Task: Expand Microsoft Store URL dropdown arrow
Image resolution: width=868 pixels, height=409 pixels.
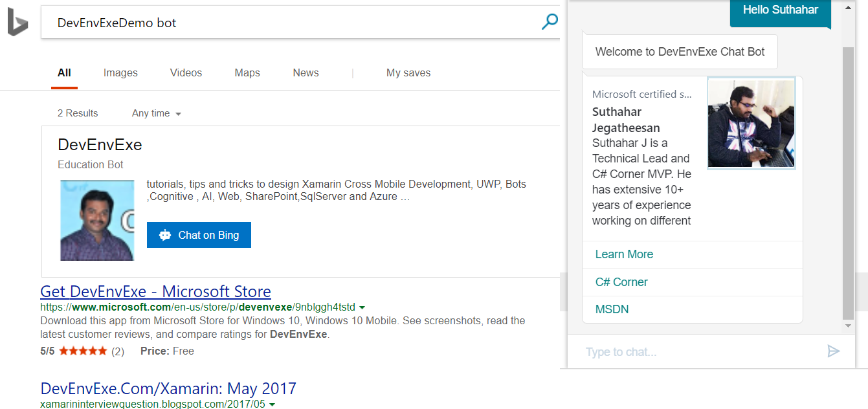Action: click(x=362, y=307)
